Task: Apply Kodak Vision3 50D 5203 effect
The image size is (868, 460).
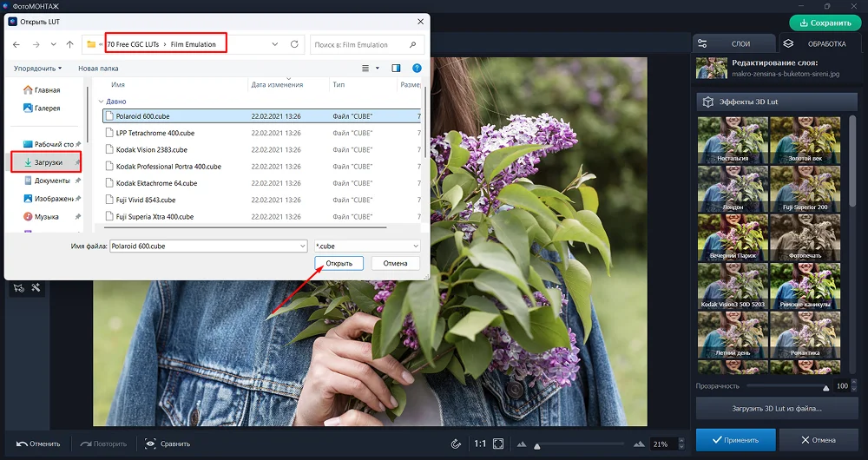Action: tap(733, 286)
